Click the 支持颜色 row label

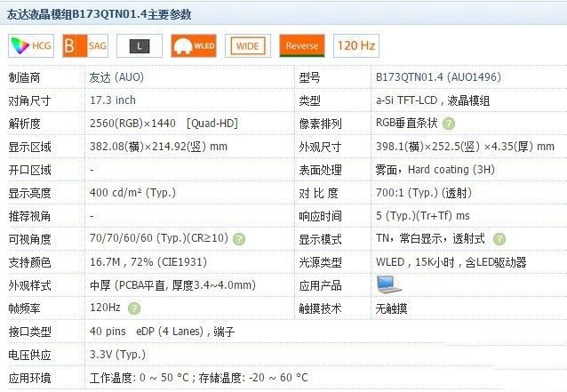29,262
